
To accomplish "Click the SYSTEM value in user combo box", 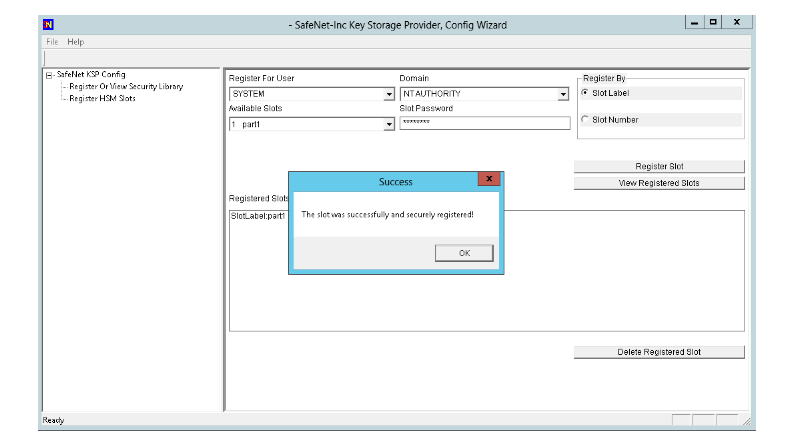I will pos(248,94).
